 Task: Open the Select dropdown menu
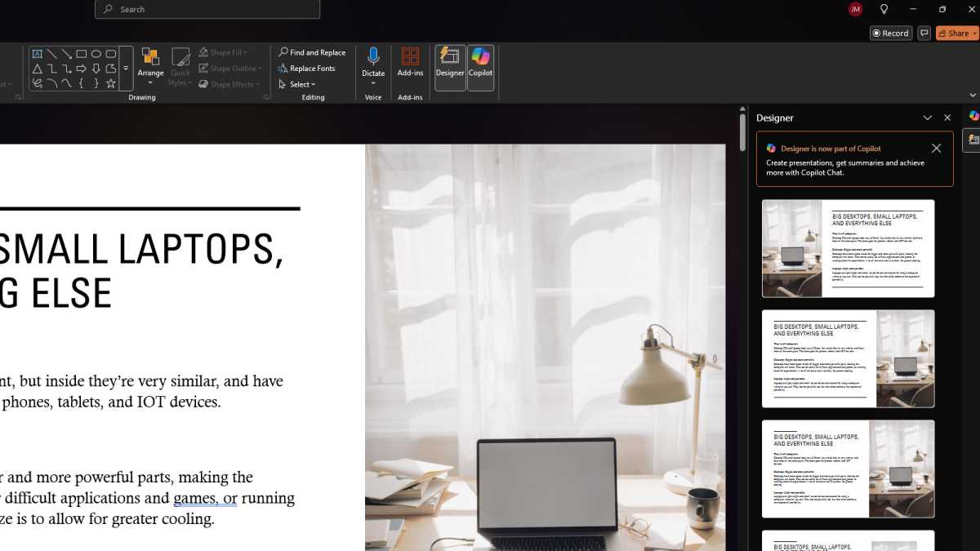click(x=296, y=83)
